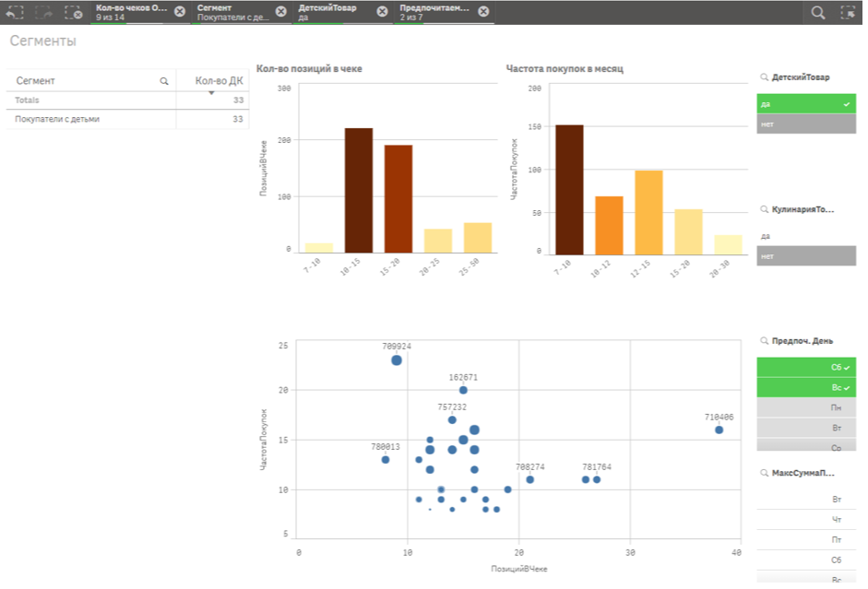
Task: Click the clear all selections icon
Action: pyautogui.click(x=74, y=12)
